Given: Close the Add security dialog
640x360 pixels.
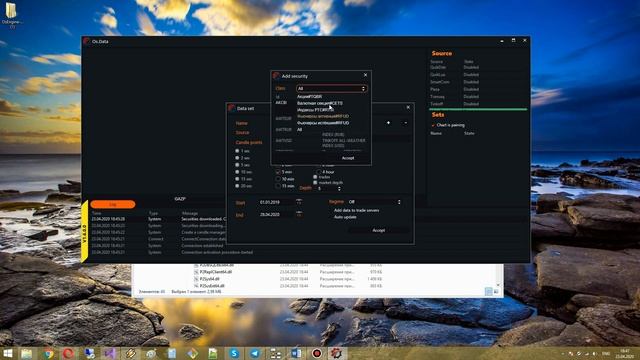Looking at the screenshot, I should point(365,75).
